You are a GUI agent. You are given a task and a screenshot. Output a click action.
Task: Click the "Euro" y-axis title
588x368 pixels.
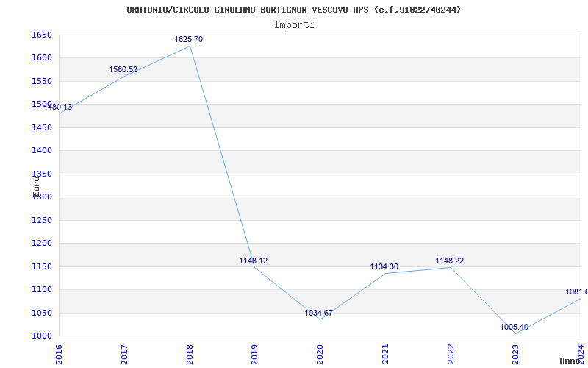36,187
